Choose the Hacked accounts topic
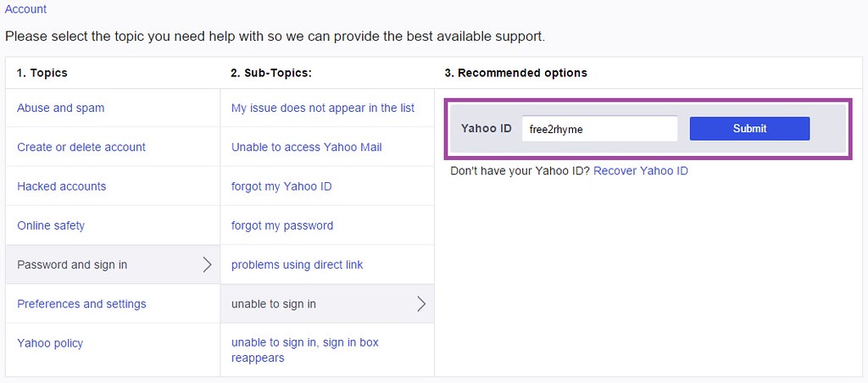Viewport: 868px width, 383px height. pyautogui.click(x=61, y=186)
